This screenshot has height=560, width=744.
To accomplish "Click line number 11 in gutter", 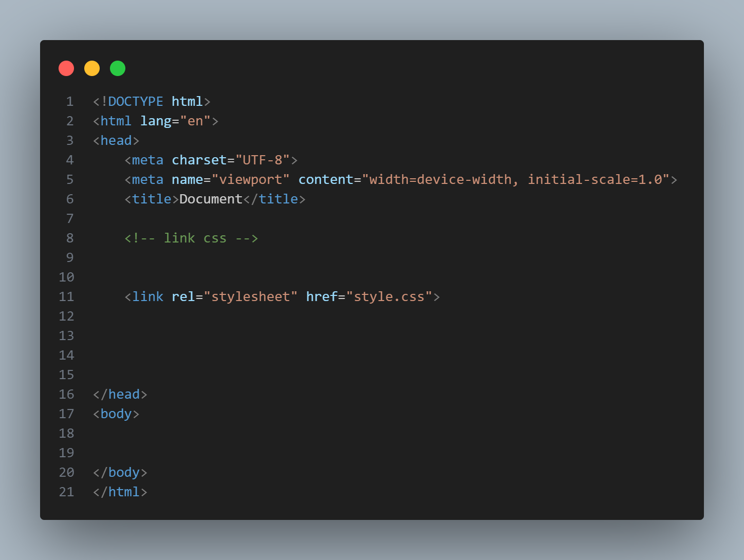I will pyautogui.click(x=66, y=297).
